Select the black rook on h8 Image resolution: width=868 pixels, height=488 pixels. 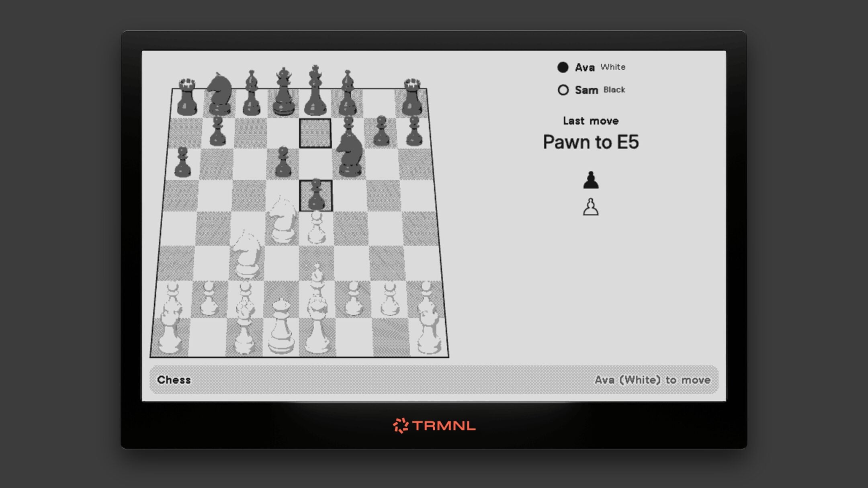point(412,97)
